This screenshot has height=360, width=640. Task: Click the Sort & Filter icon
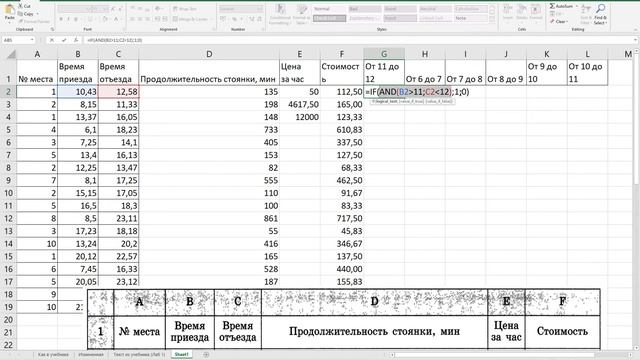[x=586, y=9]
